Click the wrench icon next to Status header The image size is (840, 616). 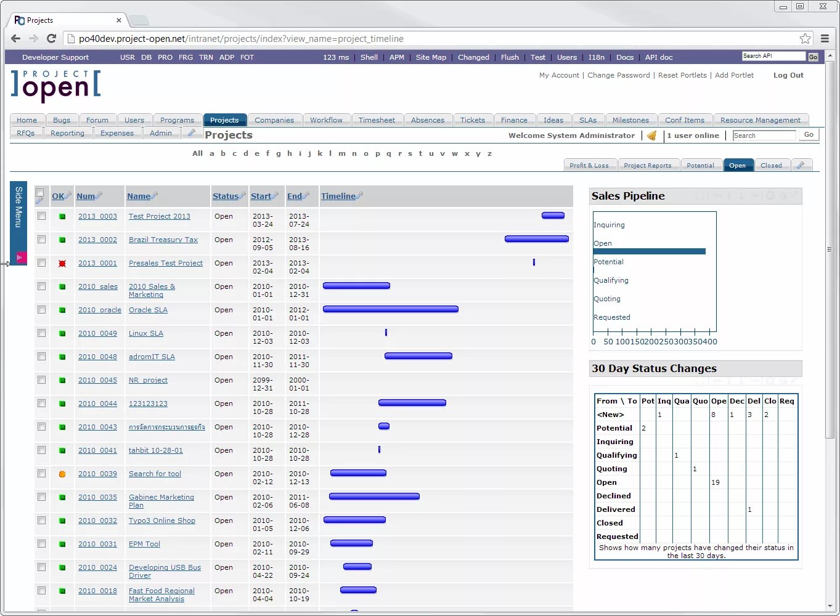pos(242,196)
